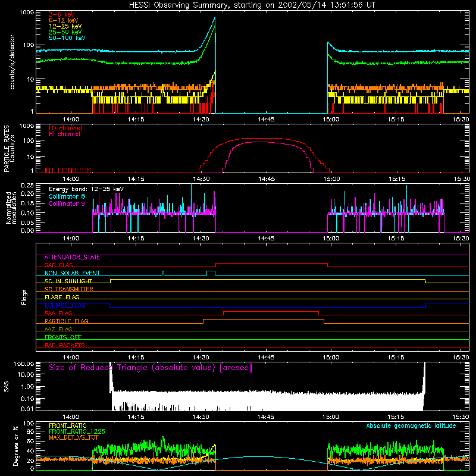Click the PARTICLE_FLAG label
Screen dimensions: 476x476
coord(67,321)
